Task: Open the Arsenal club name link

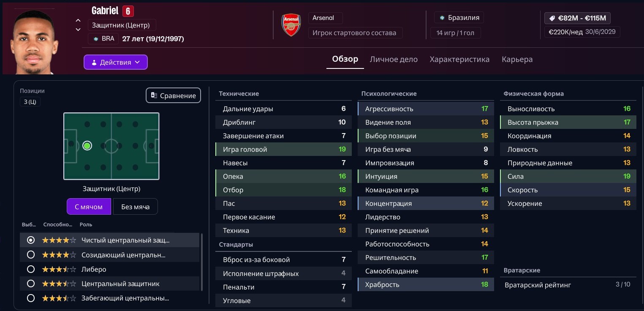Action: click(x=323, y=18)
